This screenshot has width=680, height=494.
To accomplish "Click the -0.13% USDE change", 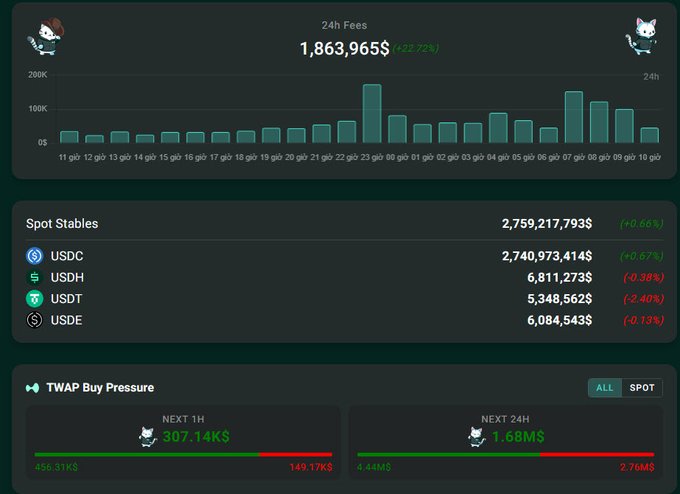I will pos(643,320).
